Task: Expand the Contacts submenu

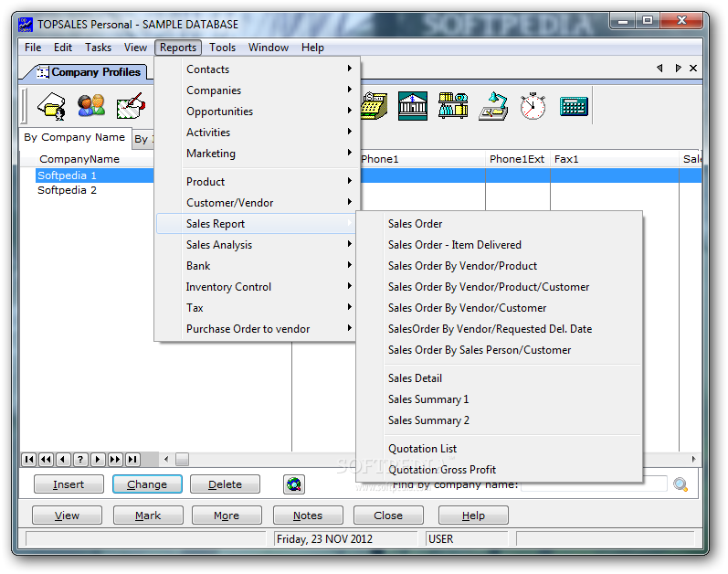Action: (x=258, y=69)
